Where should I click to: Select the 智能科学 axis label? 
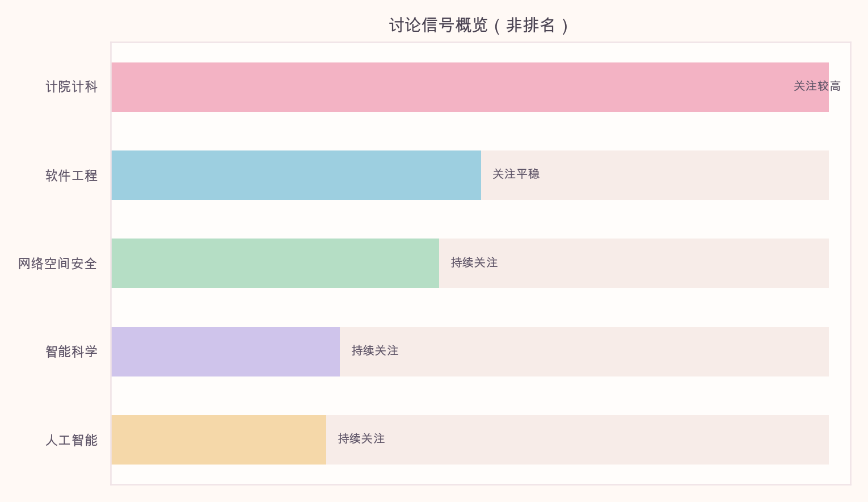pyautogui.click(x=71, y=352)
